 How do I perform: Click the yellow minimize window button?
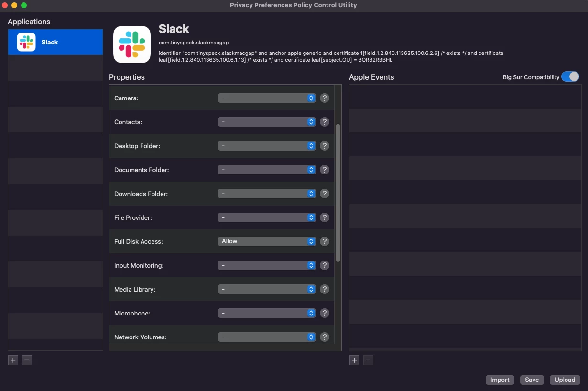point(14,5)
